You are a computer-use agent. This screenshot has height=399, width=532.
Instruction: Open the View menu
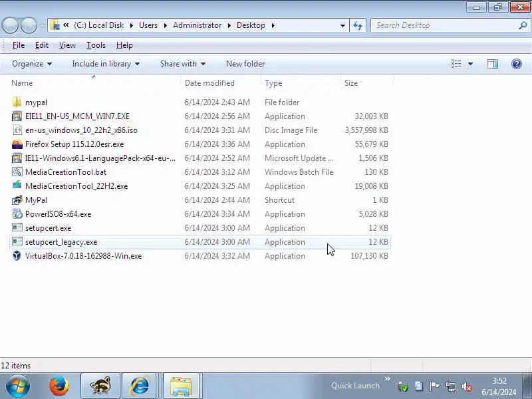point(67,45)
